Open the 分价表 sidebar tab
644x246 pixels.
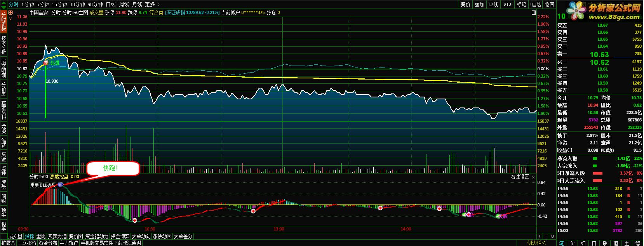tap(3, 89)
